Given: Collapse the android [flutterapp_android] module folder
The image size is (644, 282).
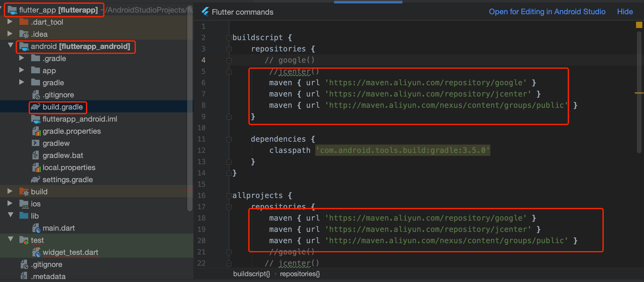Looking at the screenshot, I should pos(10,45).
